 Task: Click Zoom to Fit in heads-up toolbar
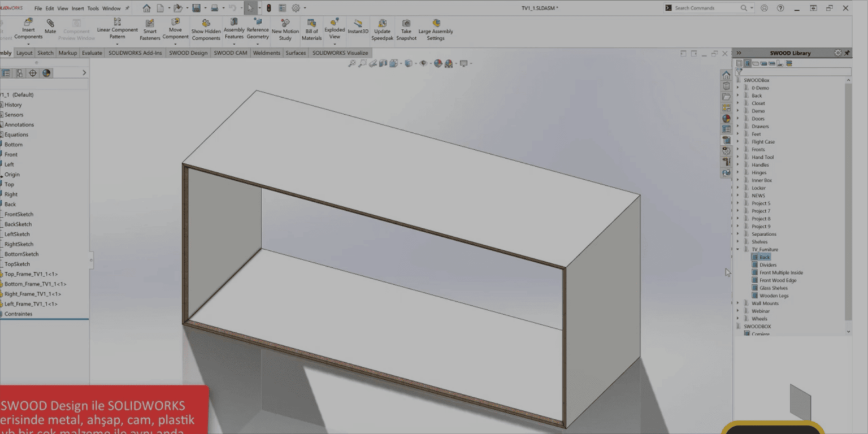tap(351, 63)
